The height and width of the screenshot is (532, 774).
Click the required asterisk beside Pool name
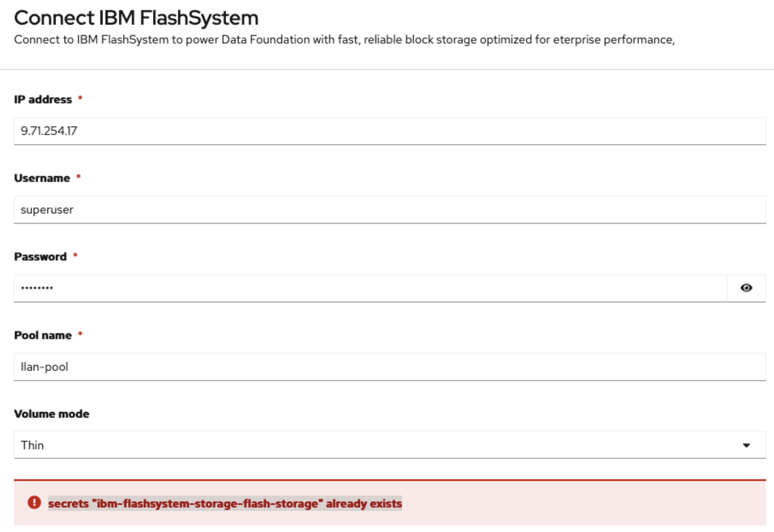click(x=80, y=334)
